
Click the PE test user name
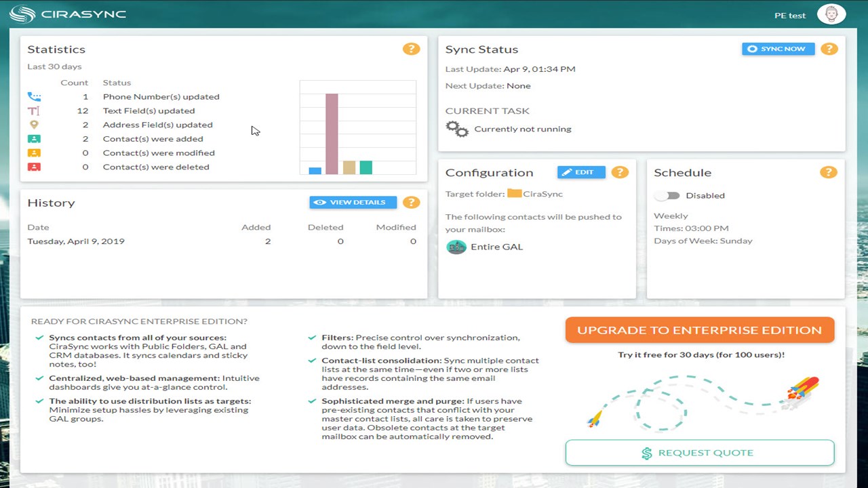coord(790,15)
